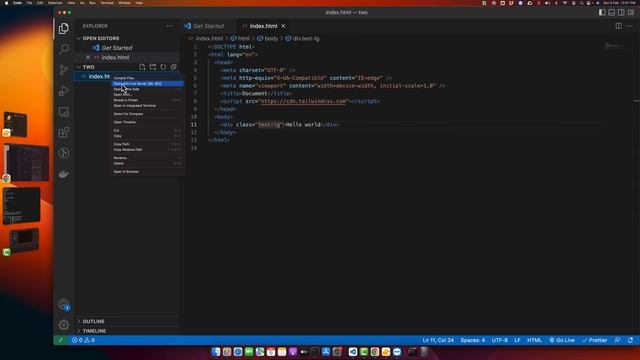Open the Manage gear menu

[64, 325]
